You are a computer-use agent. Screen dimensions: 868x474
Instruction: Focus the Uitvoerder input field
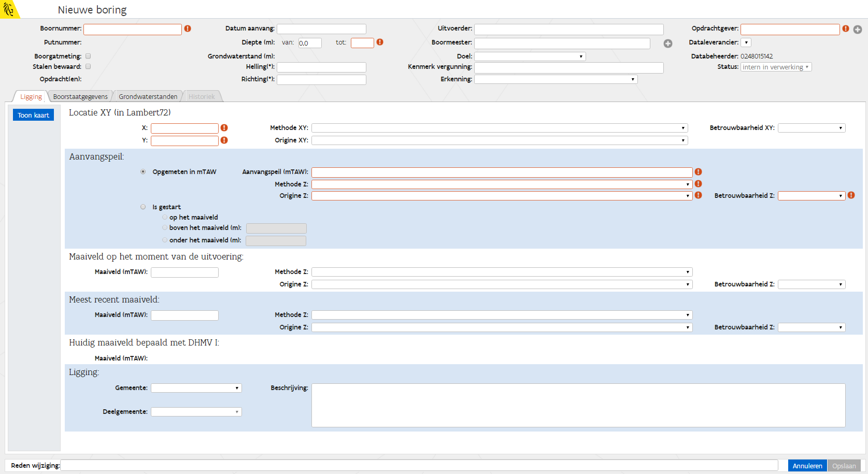(x=569, y=30)
